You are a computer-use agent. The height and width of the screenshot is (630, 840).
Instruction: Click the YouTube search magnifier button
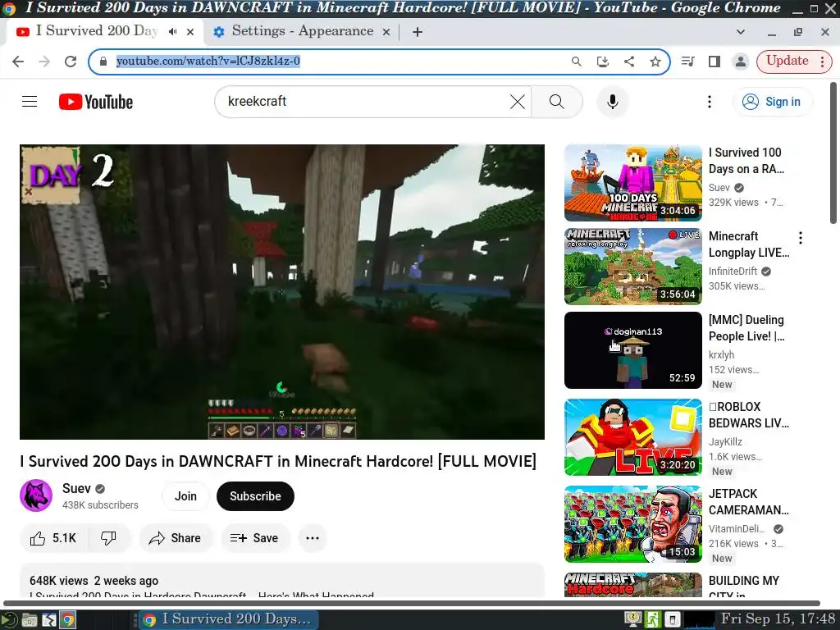point(557,101)
